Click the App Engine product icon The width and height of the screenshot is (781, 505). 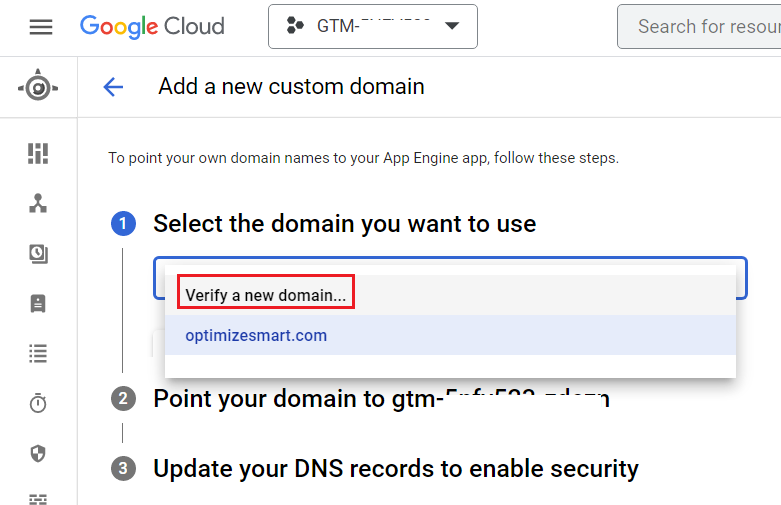(38, 87)
